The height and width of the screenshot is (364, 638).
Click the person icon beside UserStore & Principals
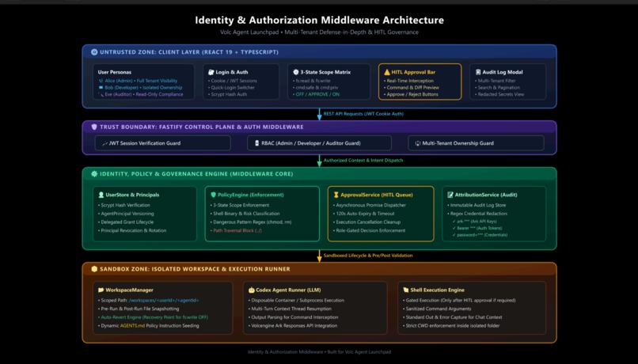point(101,195)
